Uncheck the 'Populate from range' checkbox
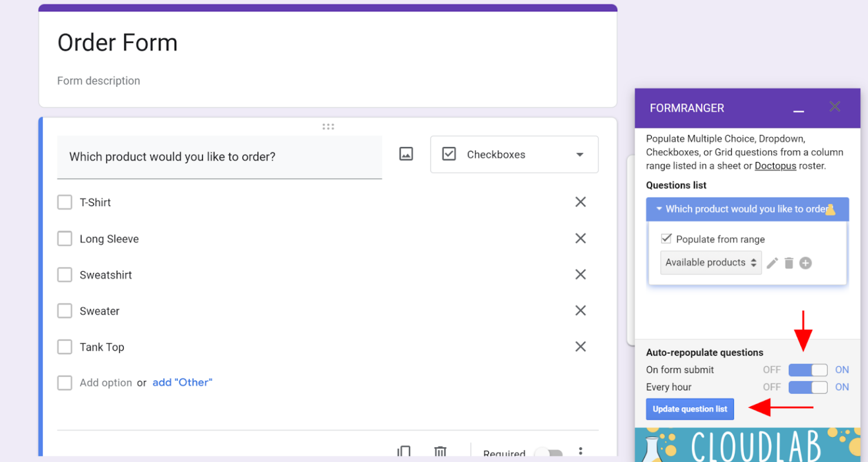This screenshot has height=462, width=868. 666,238
